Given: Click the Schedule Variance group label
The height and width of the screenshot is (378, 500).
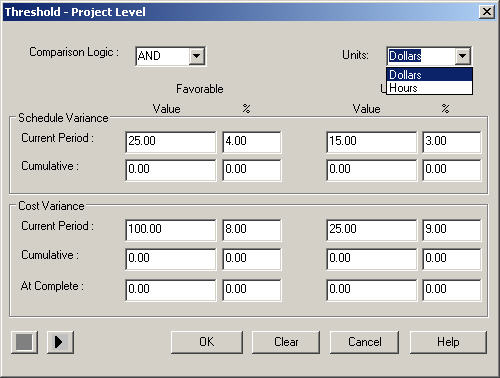Looking at the screenshot, I should (63, 118).
